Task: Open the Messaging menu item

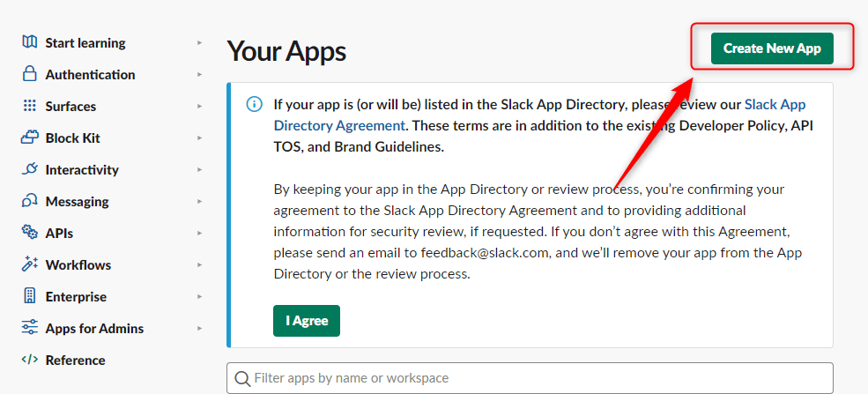Action: tap(77, 202)
